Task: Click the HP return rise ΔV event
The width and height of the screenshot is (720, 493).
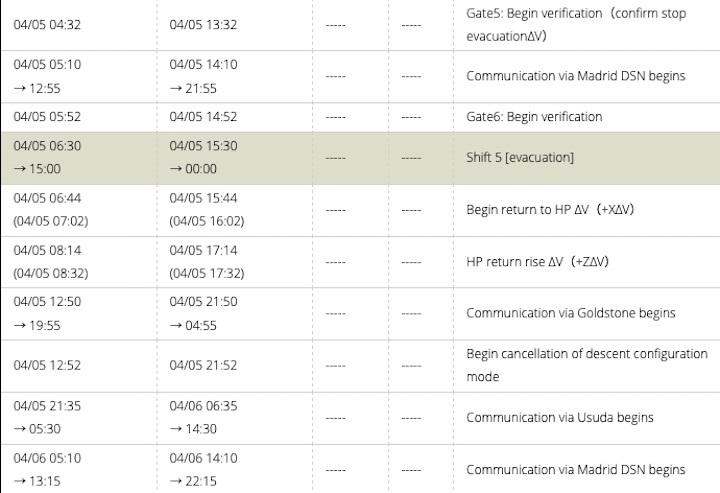Action: [538, 262]
